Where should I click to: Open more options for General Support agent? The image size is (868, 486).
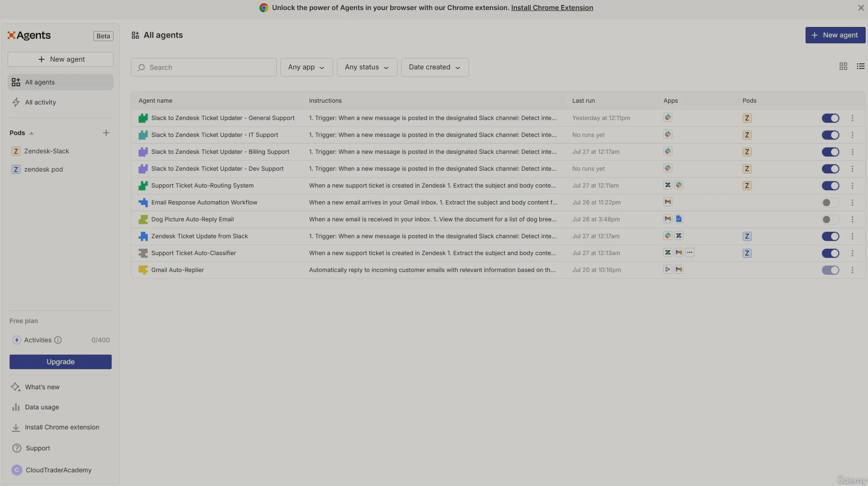coord(852,118)
